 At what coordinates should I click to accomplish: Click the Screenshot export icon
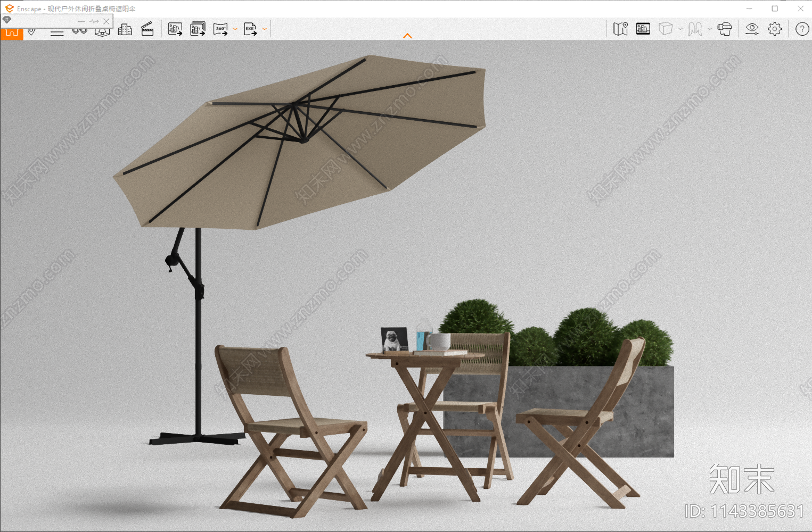175,29
